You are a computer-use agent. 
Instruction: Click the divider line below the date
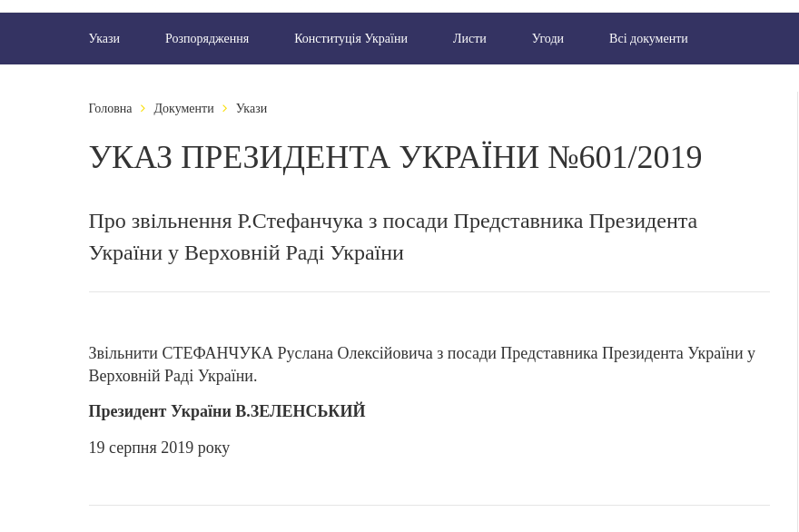[429, 505]
